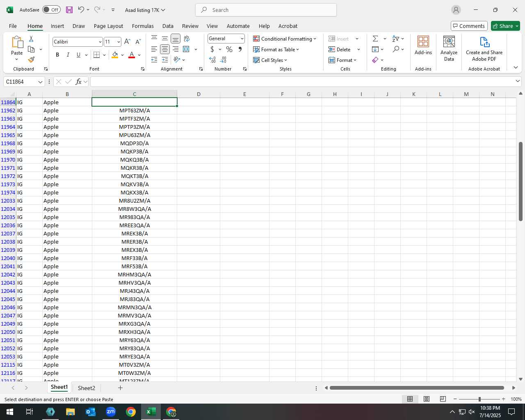Apply Comma Style format
Image resolution: width=525 pixels, height=420 pixels.
point(240,49)
